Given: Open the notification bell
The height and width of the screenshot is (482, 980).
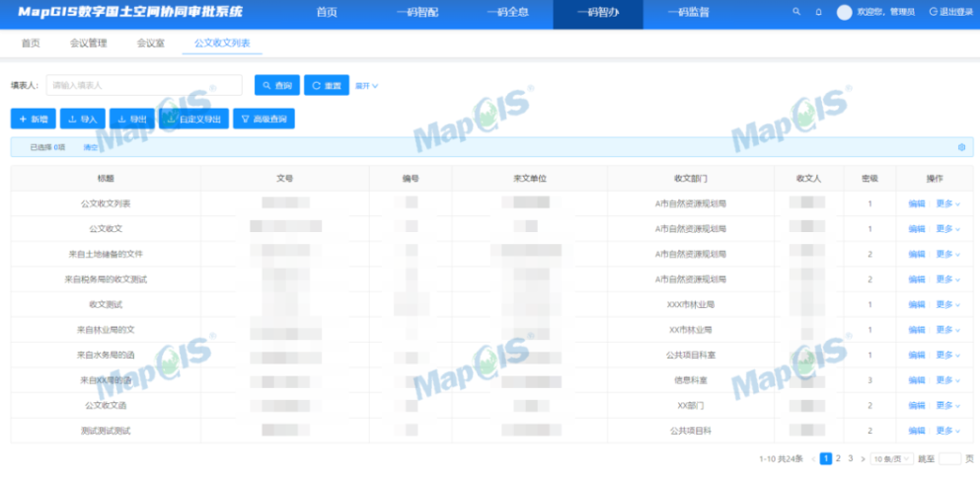Looking at the screenshot, I should pos(818,12).
